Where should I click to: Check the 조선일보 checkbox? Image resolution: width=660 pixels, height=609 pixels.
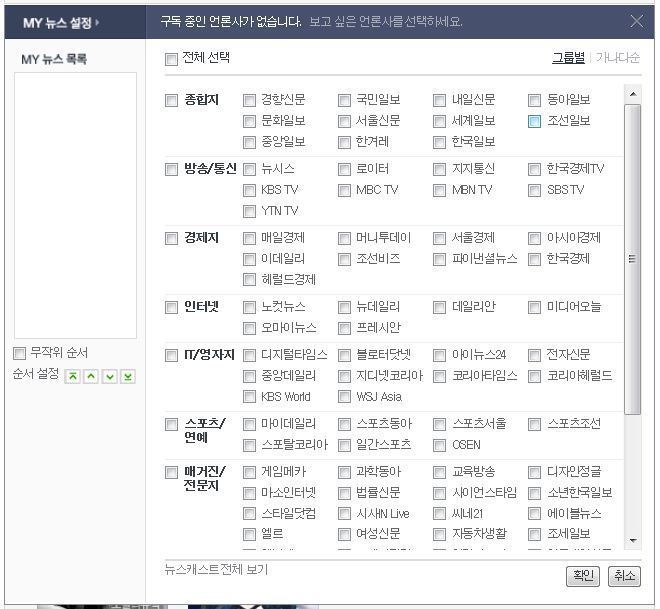point(535,122)
